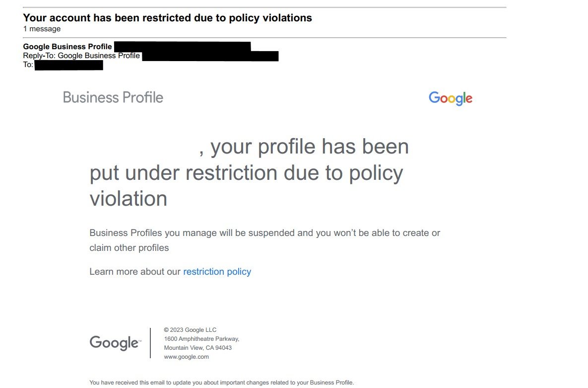Select the Google Business Profile sender name
Image resolution: width=588 pixels, height=388 pixels.
click(x=67, y=47)
